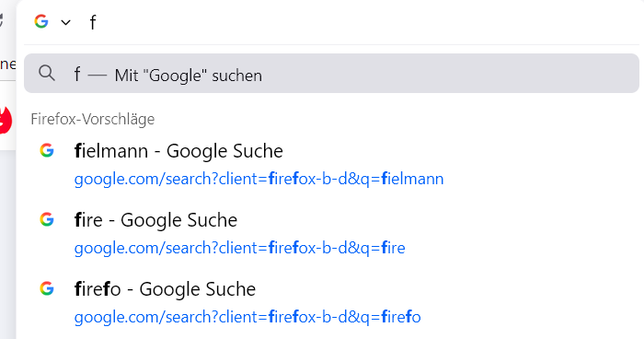Viewport: 644px width, 339px height.
Task: Click the Google favicon beside fielmann
Action: (47, 150)
